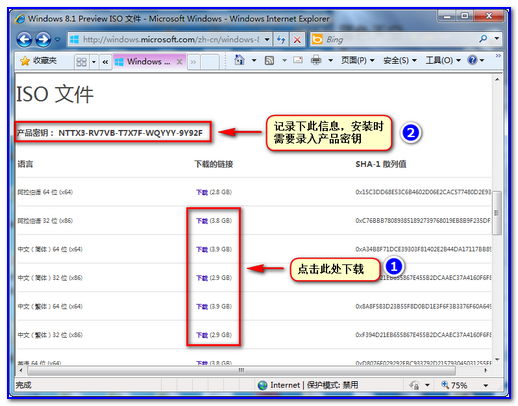Expand the address bar history dropdown

tap(267, 40)
